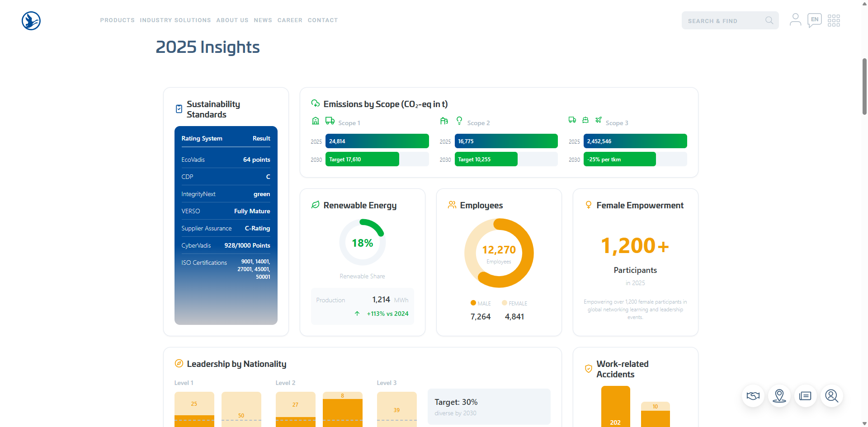The height and width of the screenshot is (427, 868).
Task: Click the 12,270 employees donut chart
Action: point(499,253)
